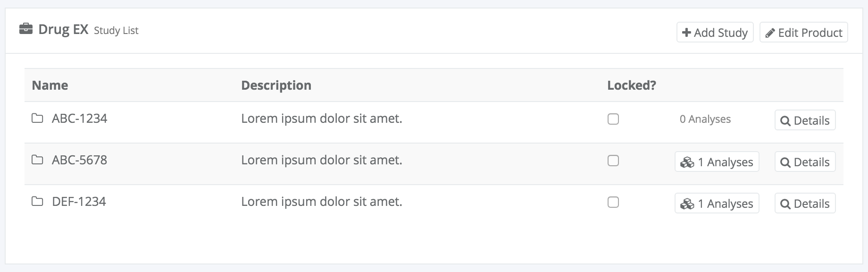Screen dimensions: 868x272
Task: Click the 0 Analyses label for ABC-1234
Action: [x=705, y=119]
